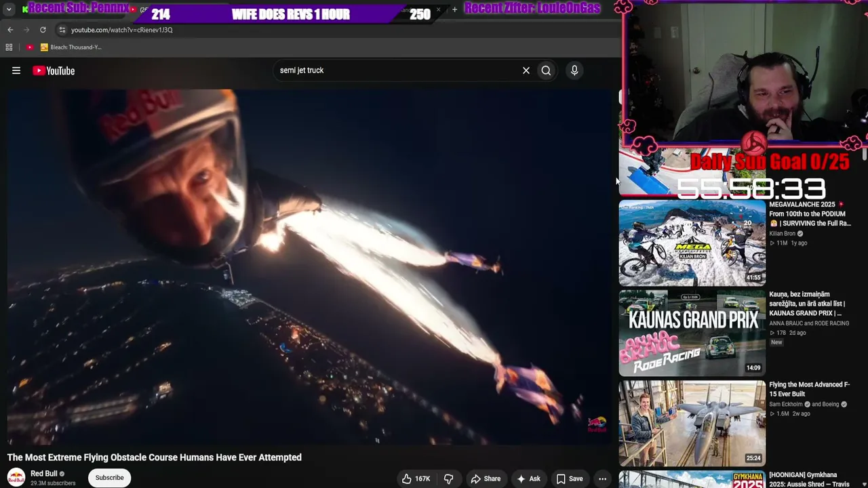The width and height of the screenshot is (868, 488).
Task: Expand the browser tab search dropdown
Action: coord(10,9)
